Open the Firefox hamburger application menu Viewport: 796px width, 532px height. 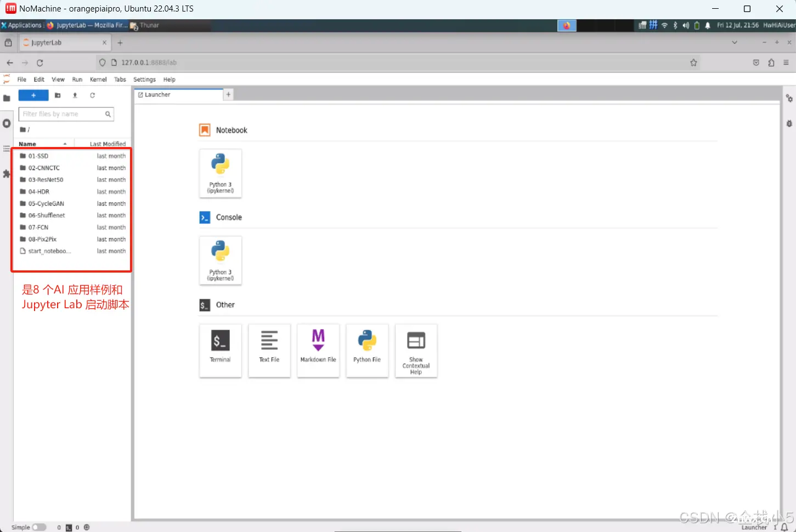click(x=786, y=63)
